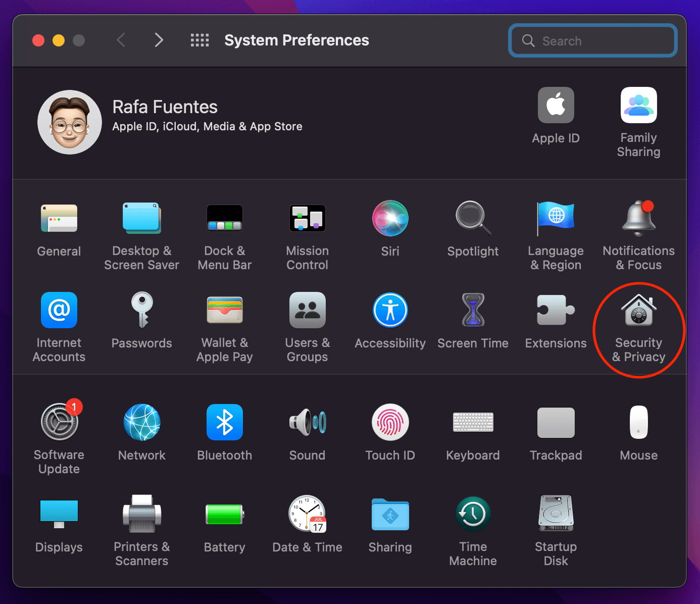
Task: Click the Rafa Fuentes profile avatar
Action: pyautogui.click(x=70, y=122)
